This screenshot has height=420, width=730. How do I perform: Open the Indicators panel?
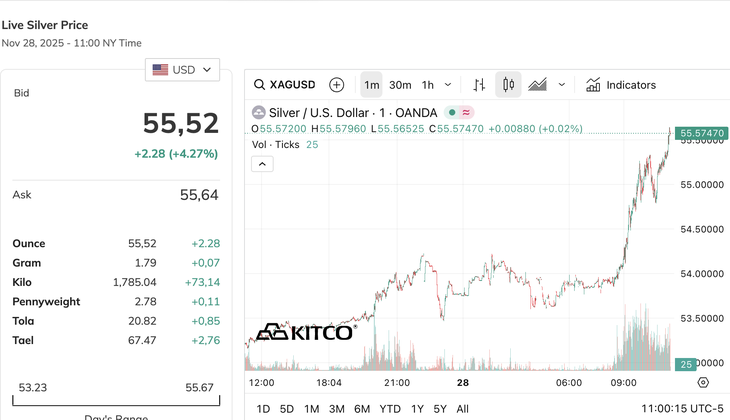[621, 85]
